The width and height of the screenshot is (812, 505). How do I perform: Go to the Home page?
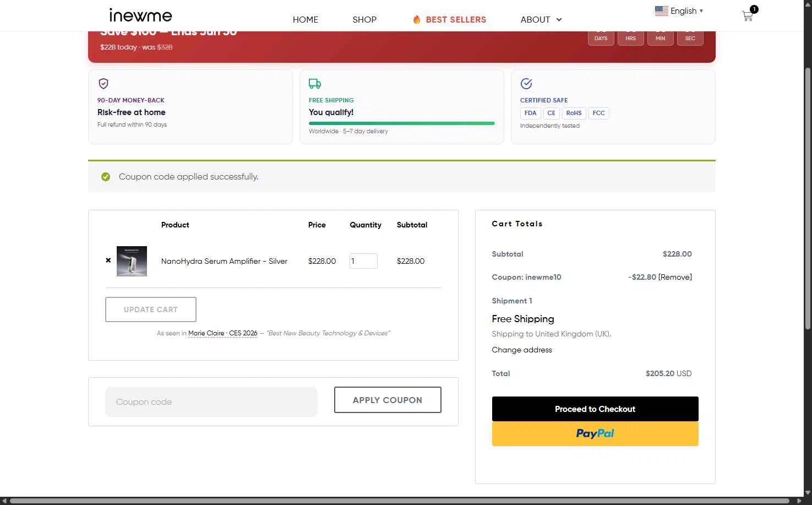pos(306,20)
